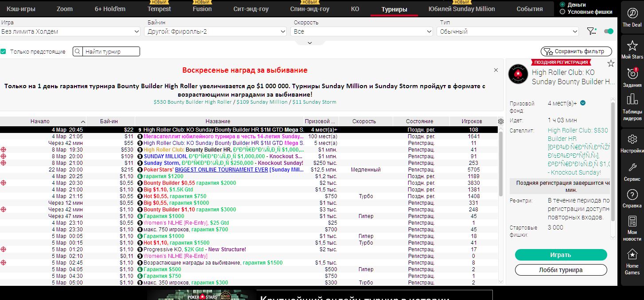
Task: Open Мои новости news icon
Action: pos(632,228)
